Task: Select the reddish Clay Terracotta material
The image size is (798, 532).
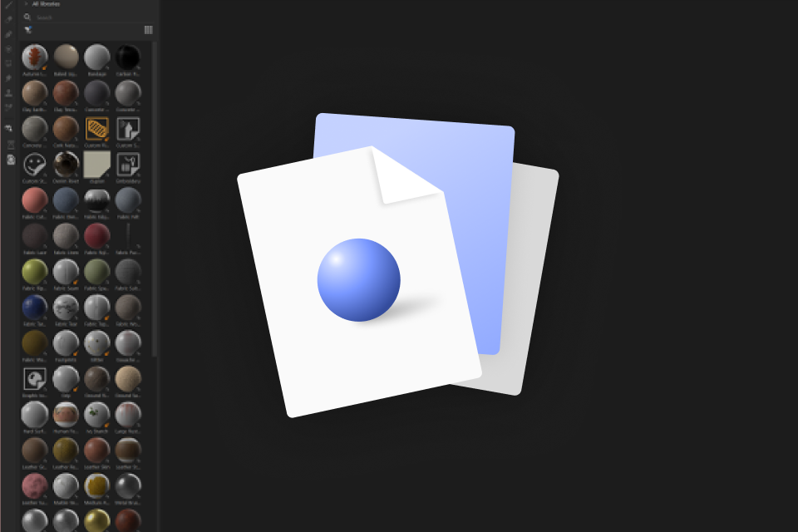Action: (66, 92)
